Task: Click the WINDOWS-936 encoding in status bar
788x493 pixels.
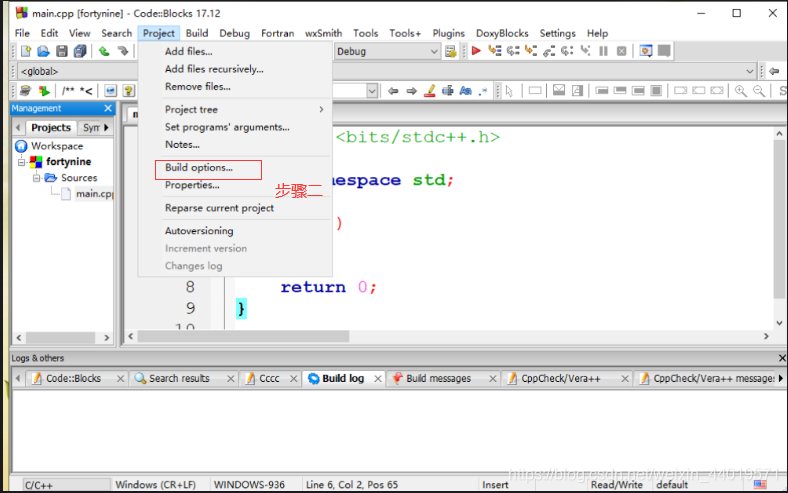Action: (249, 484)
